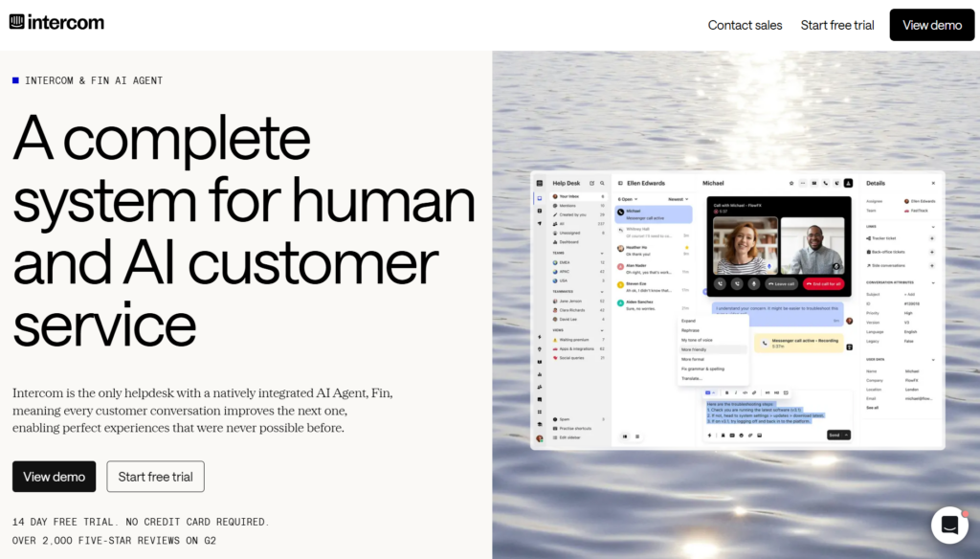The height and width of the screenshot is (559, 980).
Task: Open the Waiting premium view
Action: point(579,340)
